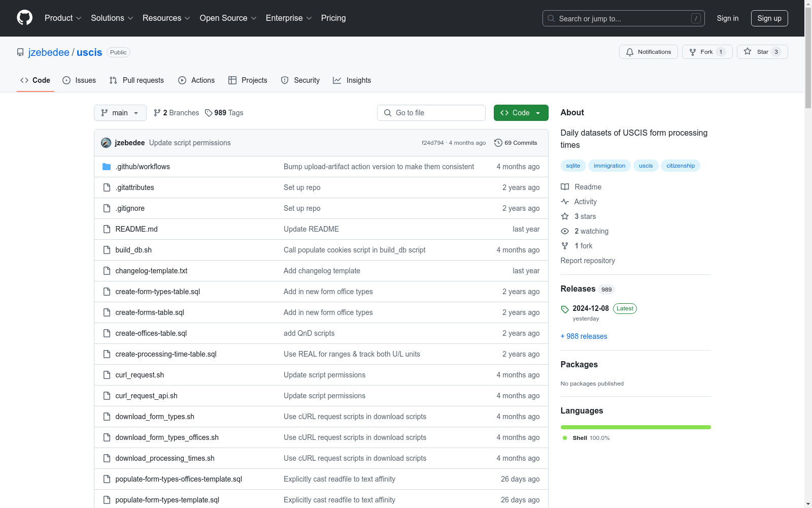Click the Fork button

pos(707,52)
